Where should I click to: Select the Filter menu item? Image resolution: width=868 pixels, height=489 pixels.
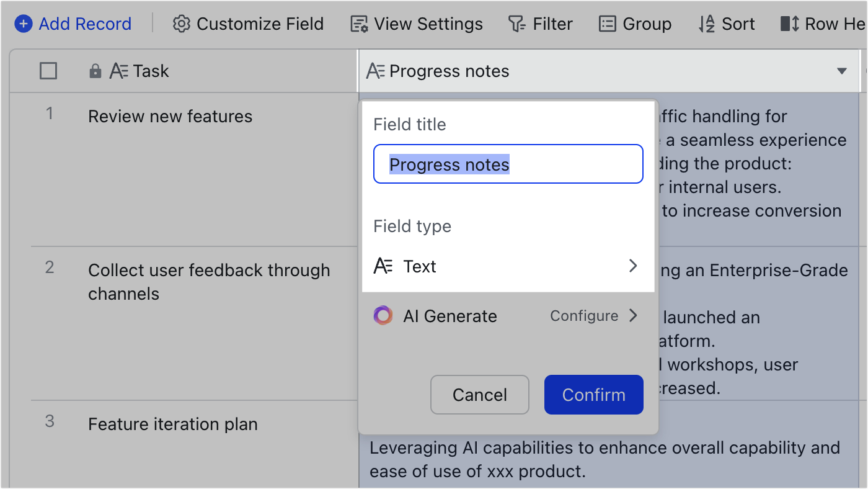coord(540,24)
